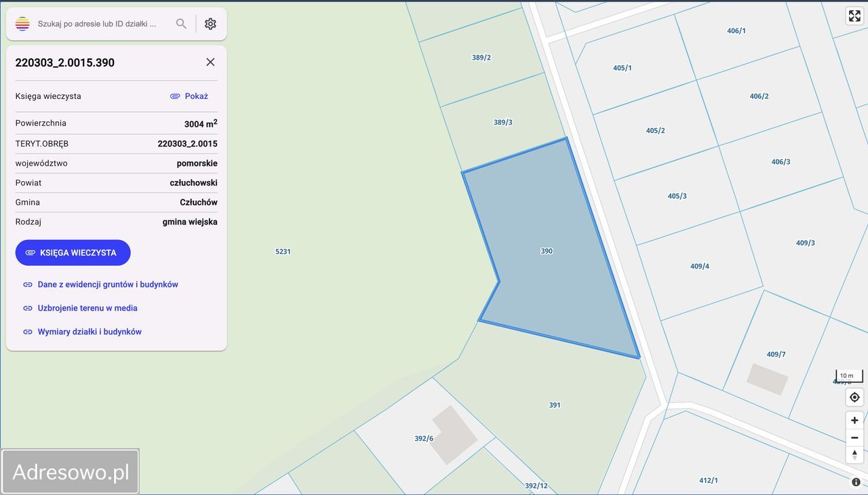Zoom in on the map
The width and height of the screenshot is (868, 495).
click(x=854, y=420)
